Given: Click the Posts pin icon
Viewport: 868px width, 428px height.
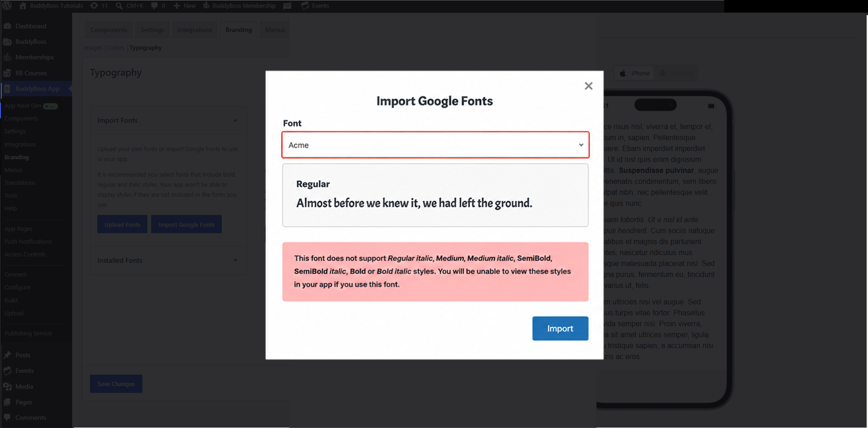Looking at the screenshot, I should pos(7,355).
